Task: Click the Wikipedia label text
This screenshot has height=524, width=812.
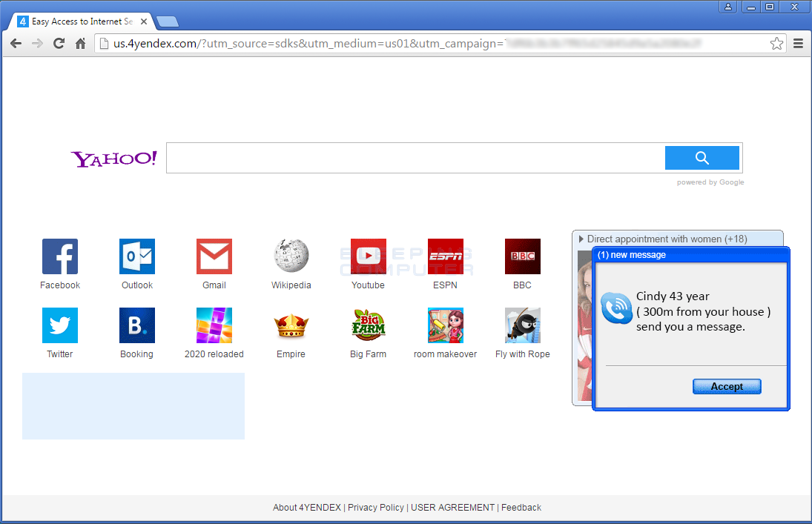Action: [291, 285]
